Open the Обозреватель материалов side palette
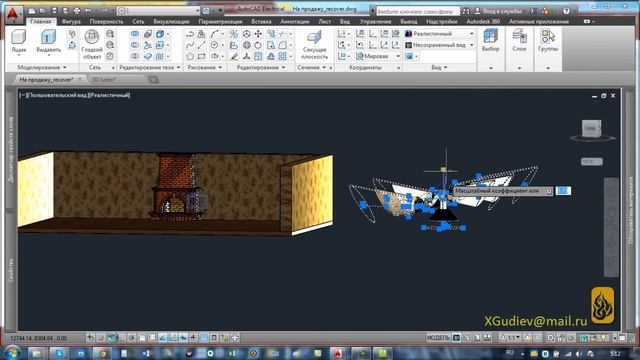 pos(631,210)
